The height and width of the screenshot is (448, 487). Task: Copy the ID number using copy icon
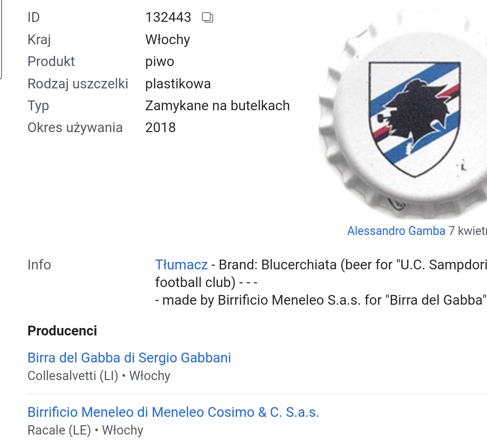click(207, 18)
